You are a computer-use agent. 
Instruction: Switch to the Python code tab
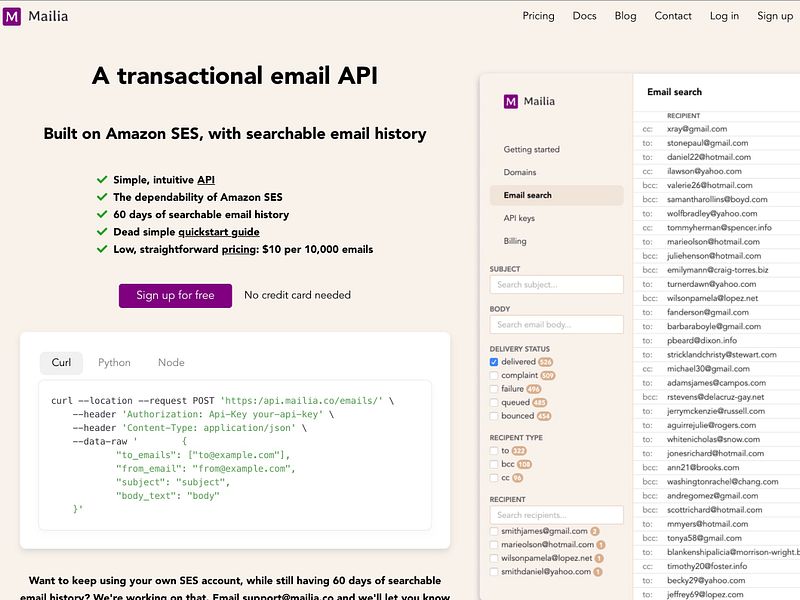click(x=114, y=363)
